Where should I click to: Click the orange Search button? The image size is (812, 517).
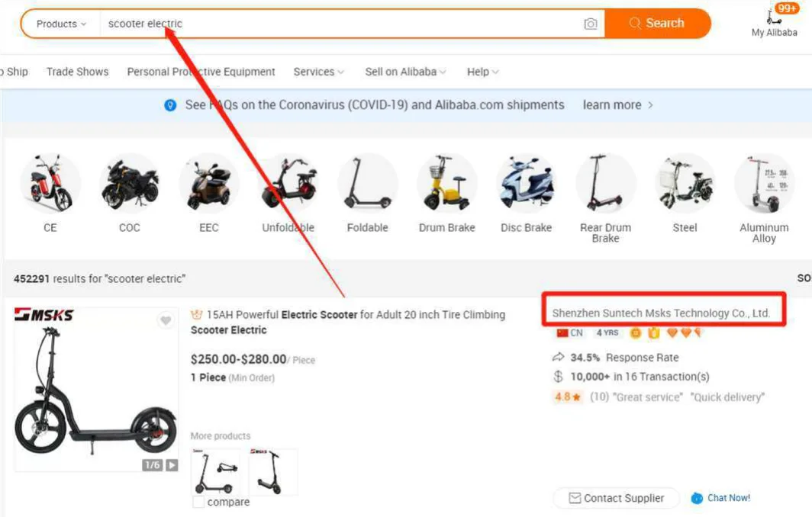point(658,24)
